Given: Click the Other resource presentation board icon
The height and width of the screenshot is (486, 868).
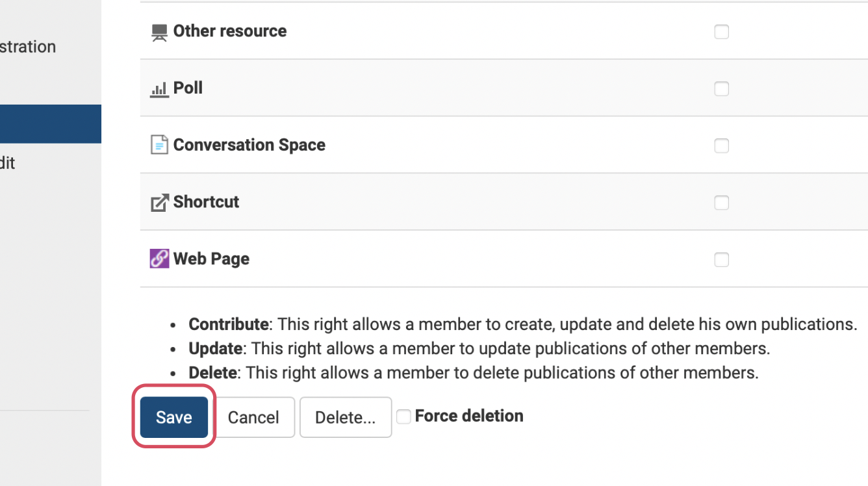Looking at the screenshot, I should click(x=159, y=32).
